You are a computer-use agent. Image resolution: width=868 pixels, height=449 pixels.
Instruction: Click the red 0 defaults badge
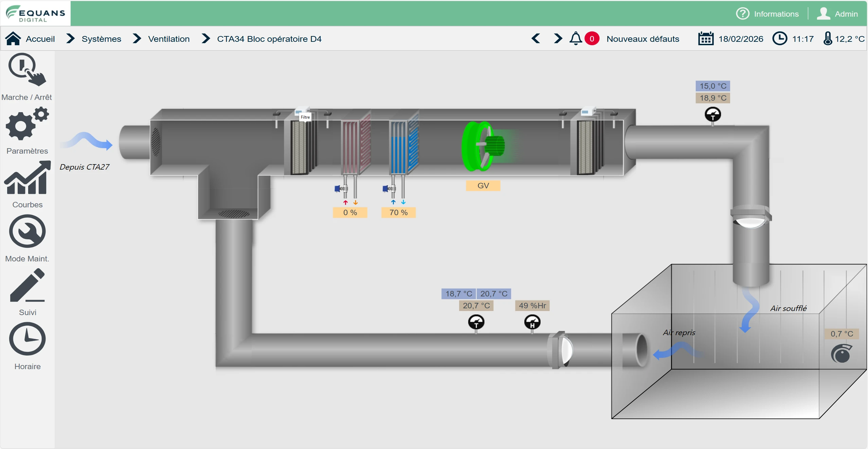592,39
